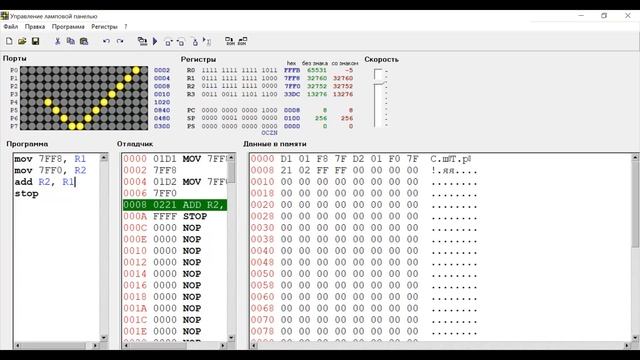Click the PS register binary bits
Screen dimensions: 640x360
(240, 126)
